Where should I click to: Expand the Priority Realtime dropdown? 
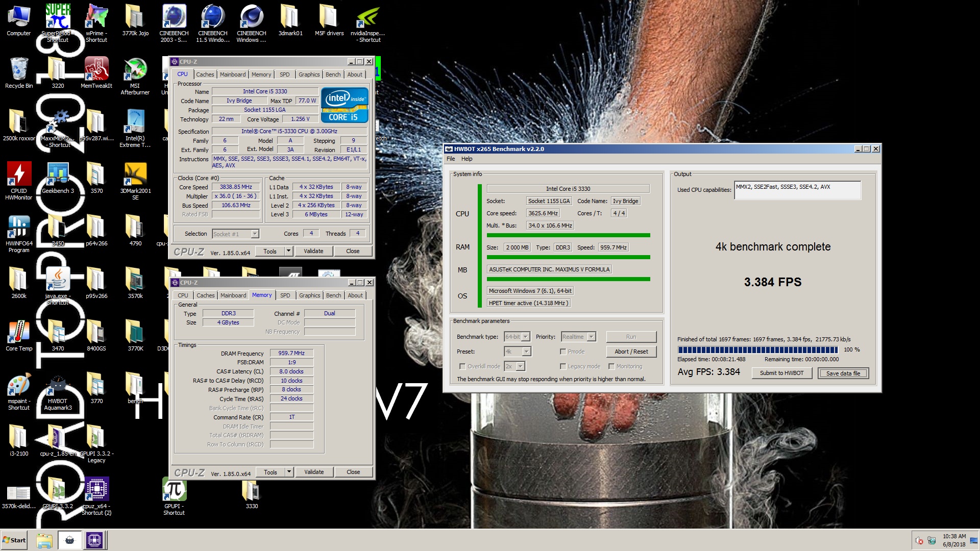pos(591,337)
